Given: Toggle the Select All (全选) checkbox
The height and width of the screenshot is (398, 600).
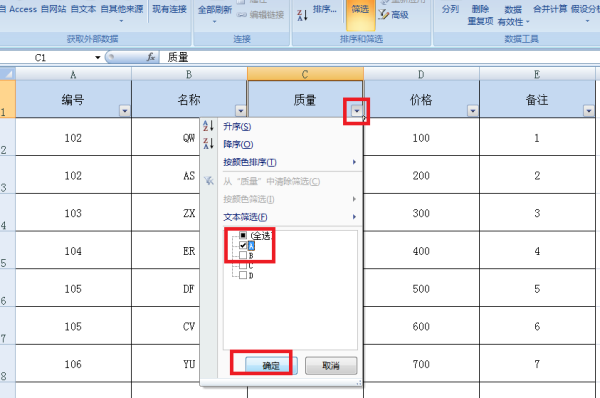Looking at the screenshot, I should pyautogui.click(x=243, y=235).
